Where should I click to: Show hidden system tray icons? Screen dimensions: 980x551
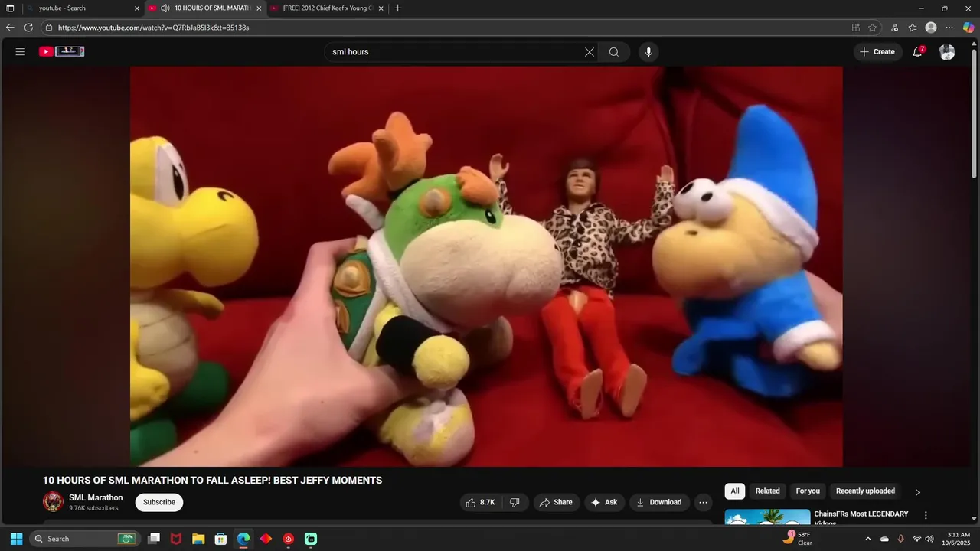coord(867,539)
